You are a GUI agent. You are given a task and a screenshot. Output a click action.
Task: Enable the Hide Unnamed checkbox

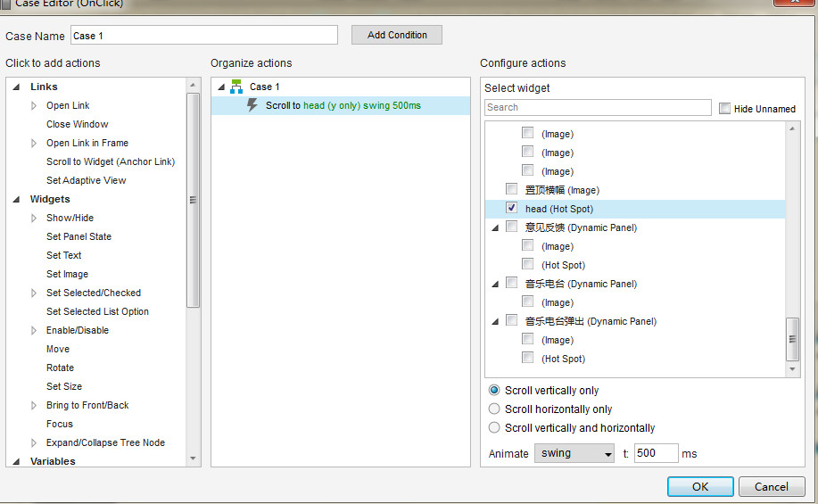pos(724,108)
